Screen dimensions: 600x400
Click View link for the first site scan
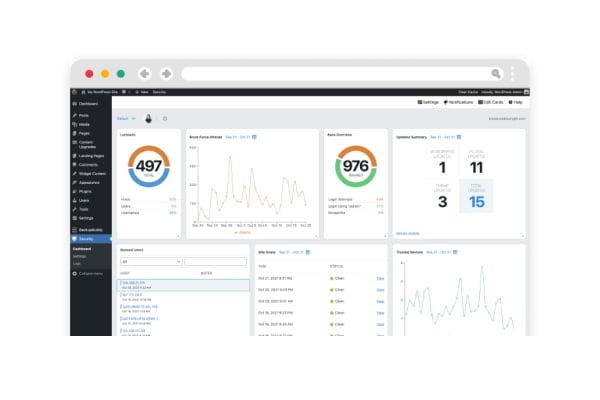380,277
